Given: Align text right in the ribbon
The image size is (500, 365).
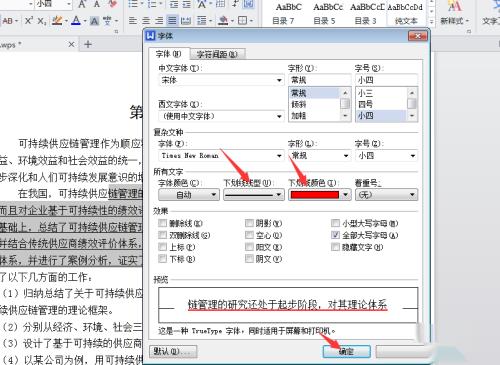Looking at the screenshot, I should (x=159, y=21).
